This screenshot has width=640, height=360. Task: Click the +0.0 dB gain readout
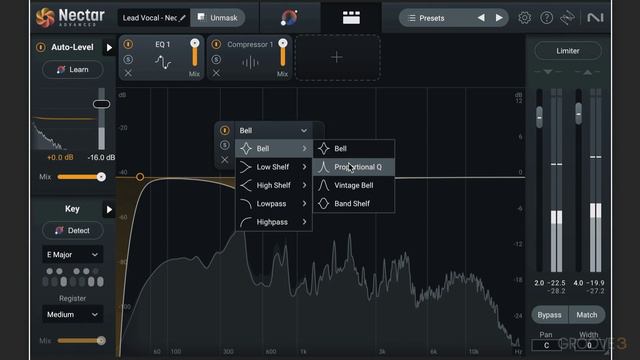pos(60,158)
